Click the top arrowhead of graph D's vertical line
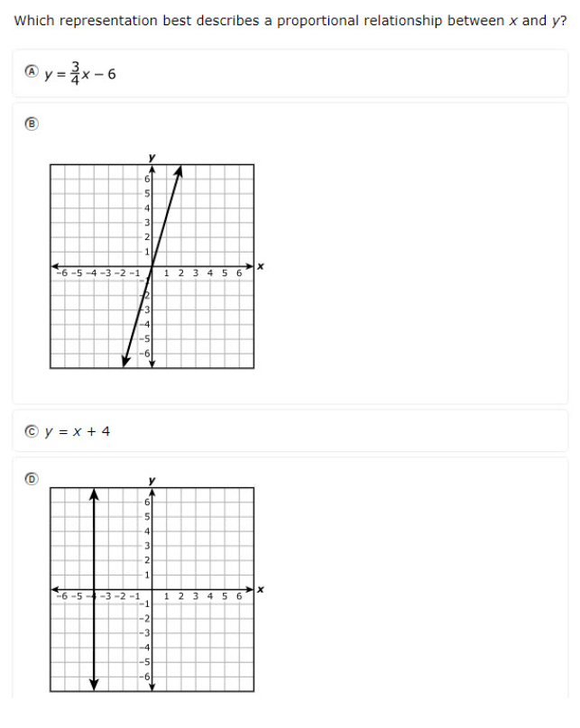Screen dimensions: 580x728 click(94, 493)
